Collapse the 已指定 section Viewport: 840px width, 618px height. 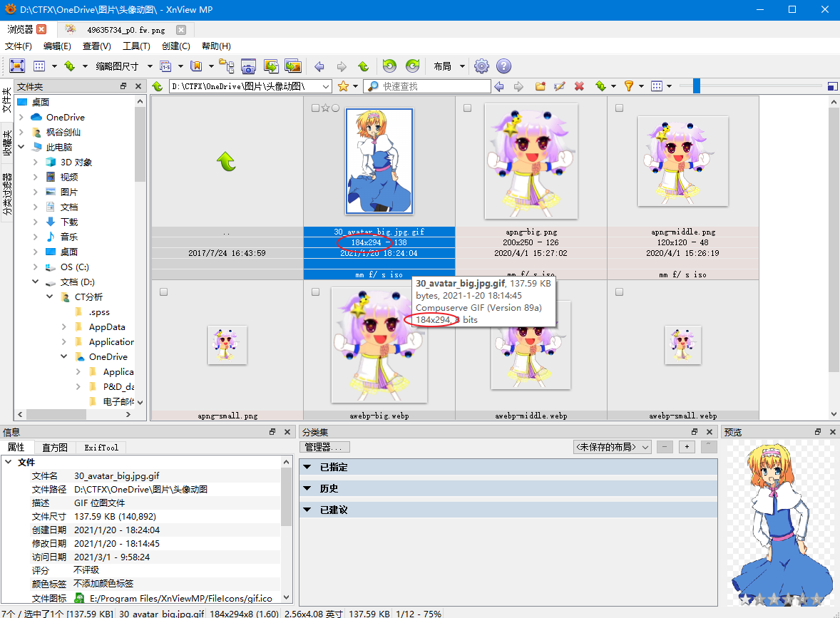[x=307, y=467]
